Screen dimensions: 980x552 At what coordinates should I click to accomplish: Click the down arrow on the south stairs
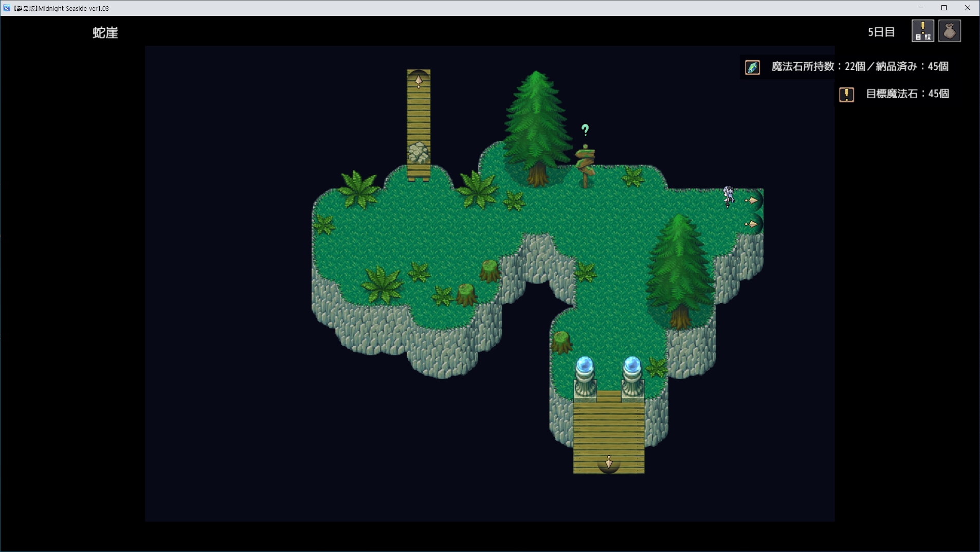coord(609,462)
